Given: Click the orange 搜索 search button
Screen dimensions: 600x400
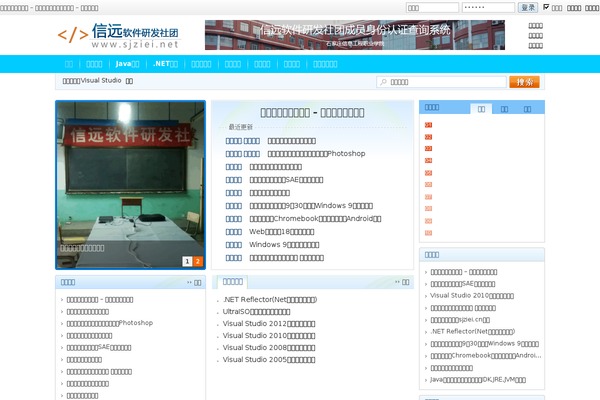Looking at the screenshot, I should (x=524, y=82).
